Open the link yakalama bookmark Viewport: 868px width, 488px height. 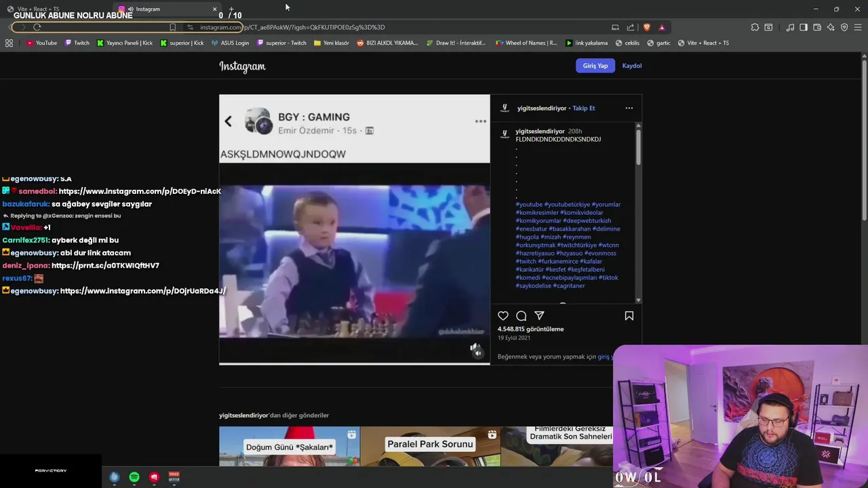[587, 43]
